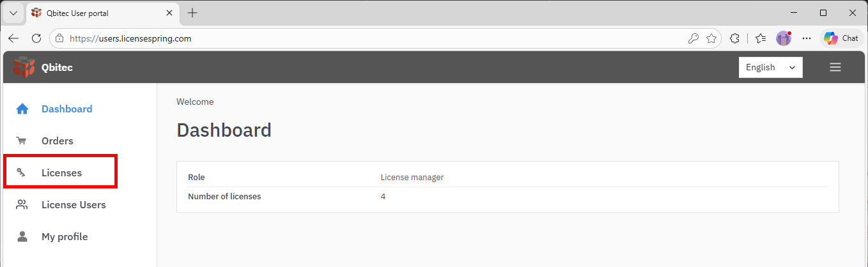Click the My profile person icon

tap(22, 237)
